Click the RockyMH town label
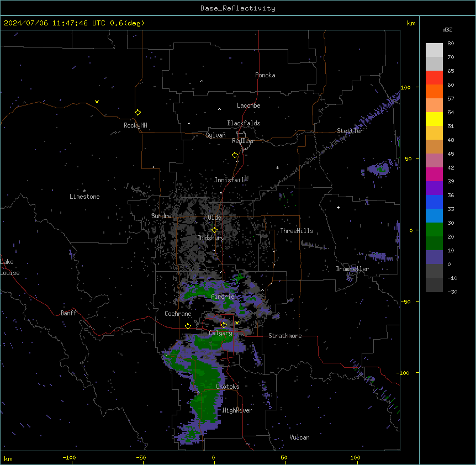476x465 pixels. click(135, 125)
